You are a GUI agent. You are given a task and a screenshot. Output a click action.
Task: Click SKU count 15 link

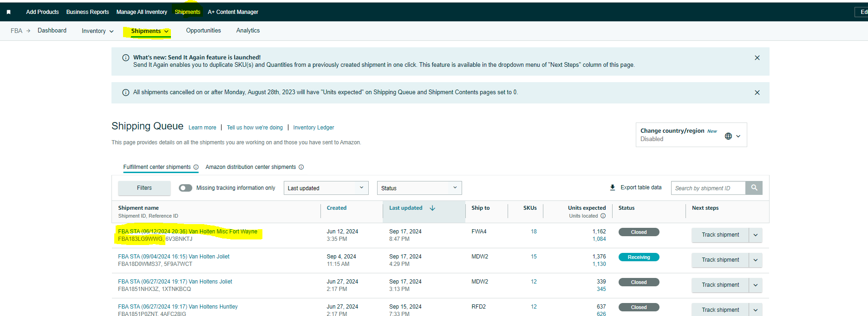point(534,257)
